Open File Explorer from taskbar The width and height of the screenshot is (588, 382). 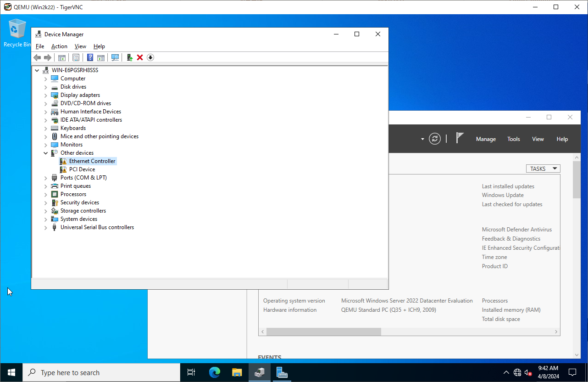(237, 372)
